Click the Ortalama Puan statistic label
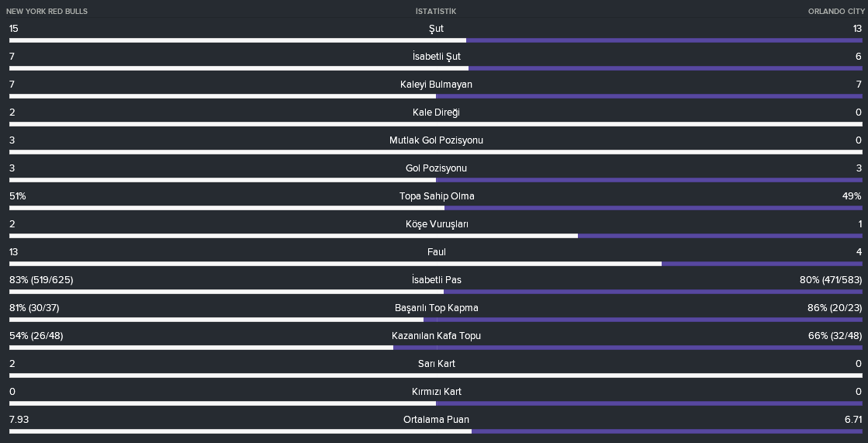 [x=436, y=420]
